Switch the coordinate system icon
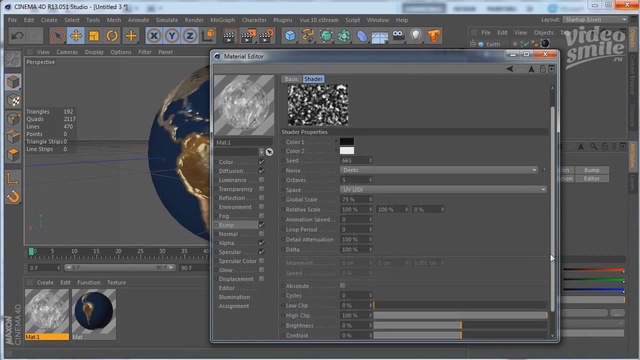 [x=208, y=36]
